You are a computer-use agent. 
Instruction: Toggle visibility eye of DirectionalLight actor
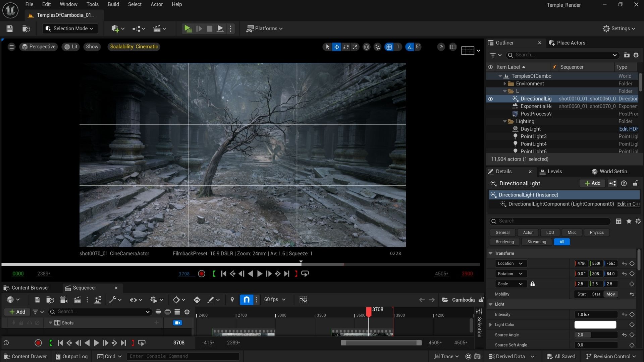[x=490, y=99]
